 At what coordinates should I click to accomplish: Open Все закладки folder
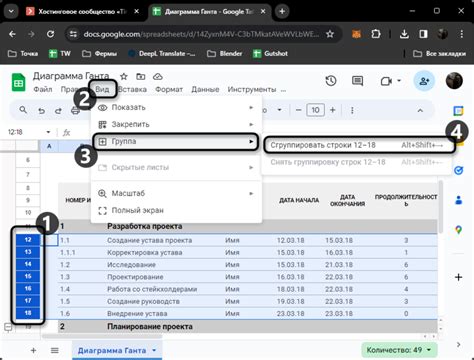(x=439, y=53)
